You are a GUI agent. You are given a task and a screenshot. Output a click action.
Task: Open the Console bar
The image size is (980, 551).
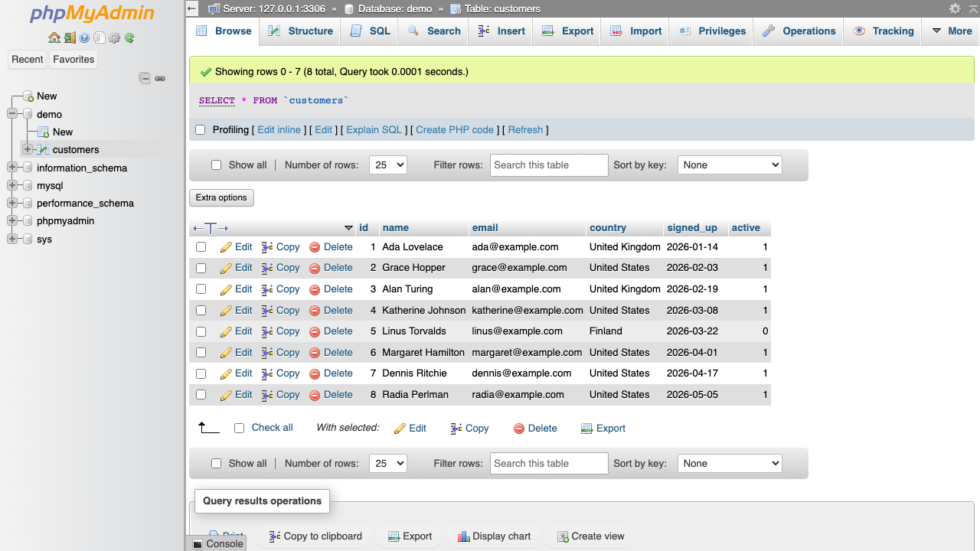[x=217, y=543]
